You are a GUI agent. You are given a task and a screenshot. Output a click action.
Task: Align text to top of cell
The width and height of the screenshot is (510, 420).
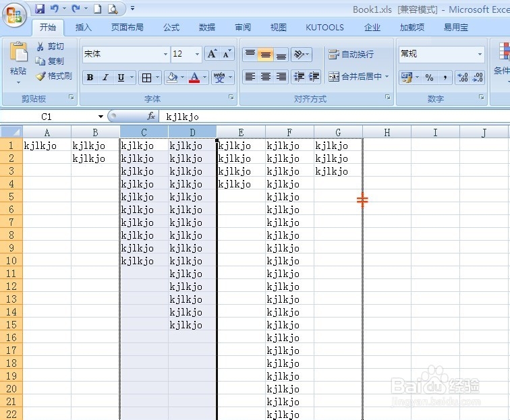pos(250,55)
